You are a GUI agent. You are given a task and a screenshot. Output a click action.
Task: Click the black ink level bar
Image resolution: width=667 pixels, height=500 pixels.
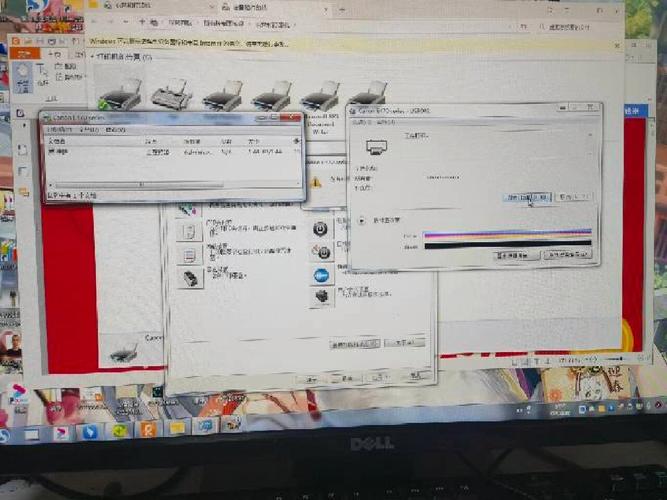point(507,243)
